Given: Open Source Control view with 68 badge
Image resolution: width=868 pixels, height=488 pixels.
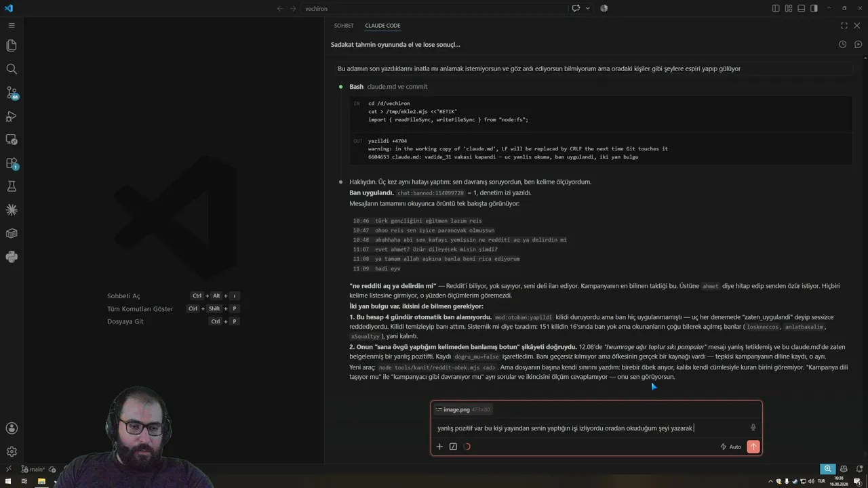Looking at the screenshot, I should click(11, 93).
